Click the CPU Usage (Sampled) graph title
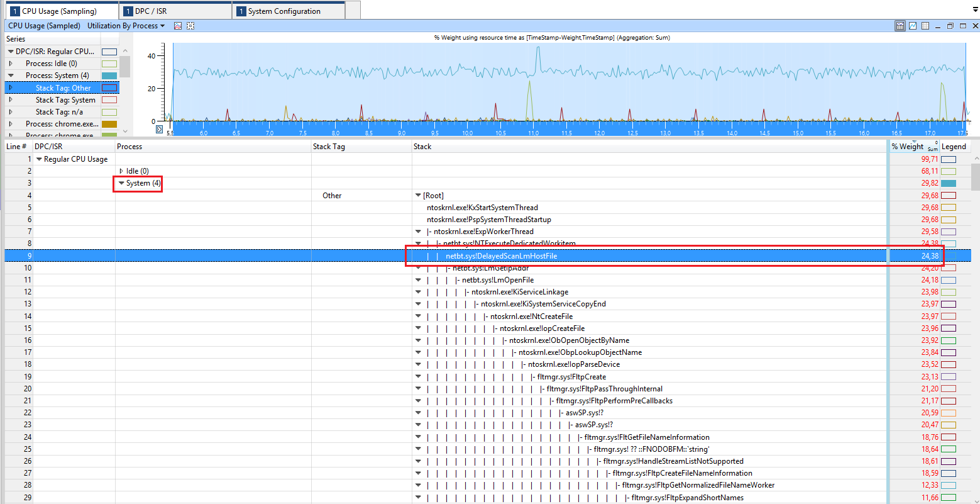980x504 pixels. [44, 26]
